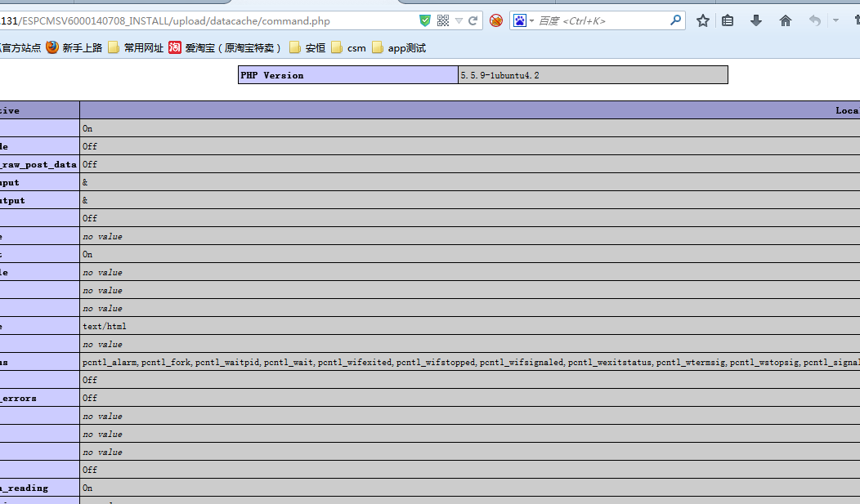
Task: Click the red ad-blocker icon
Action: pyautogui.click(x=496, y=20)
